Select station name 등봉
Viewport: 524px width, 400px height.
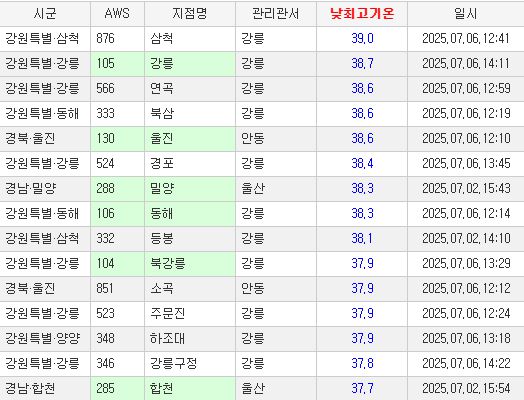point(161,239)
